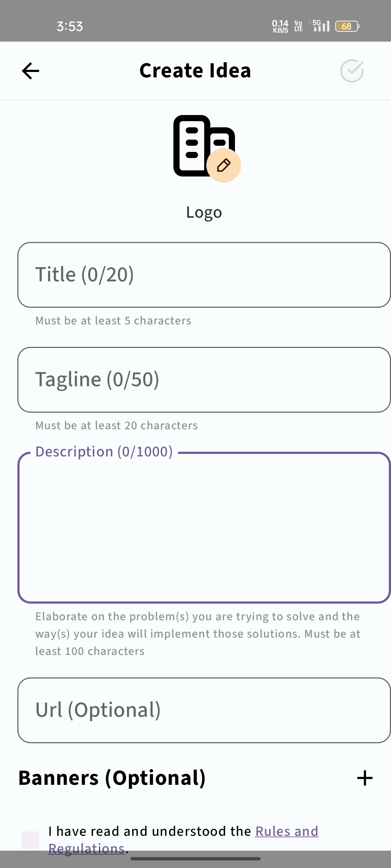The height and width of the screenshot is (868, 391).
Task: Tap the battery indicator in status bar
Action: [x=347, y=26]
